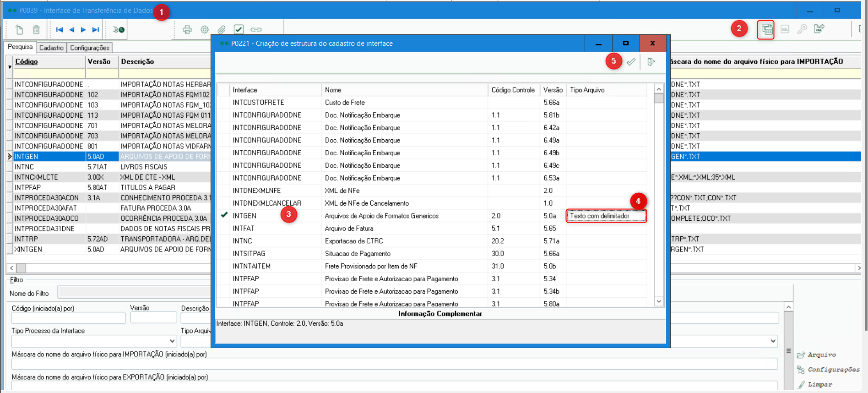
Task: Click the Versão filter input field
Action: [153, 317]
